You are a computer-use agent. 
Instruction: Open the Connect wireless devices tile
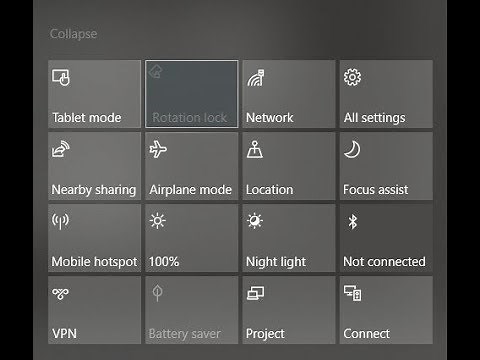[386, 310]
